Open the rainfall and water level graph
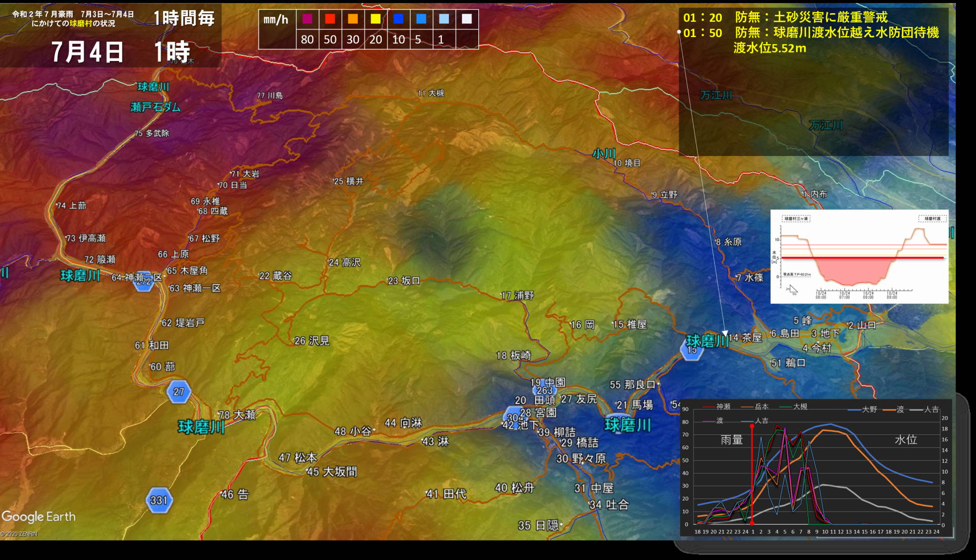976x560 pixels. tap(816, 468)
